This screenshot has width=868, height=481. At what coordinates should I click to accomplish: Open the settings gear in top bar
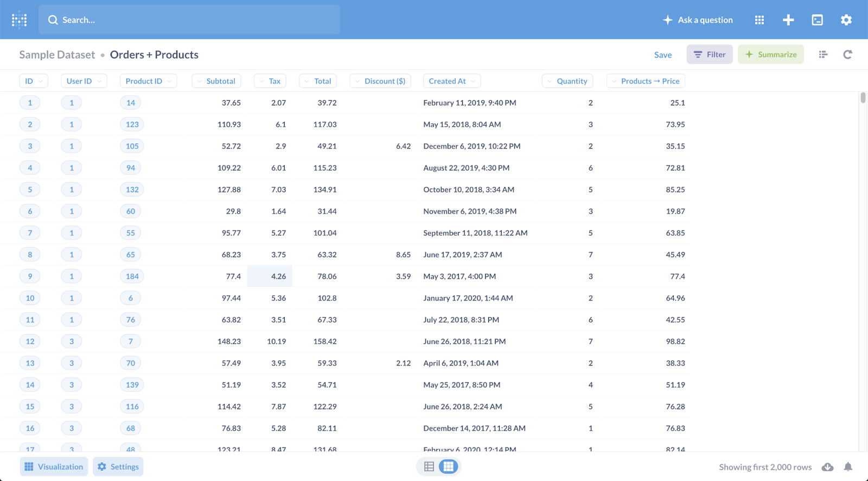tap(846, 20)
